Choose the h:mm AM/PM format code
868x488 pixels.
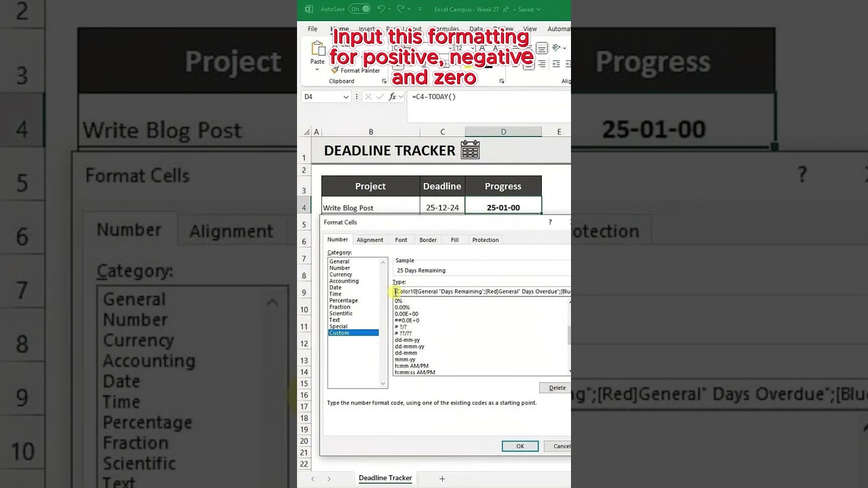coord(412,366)
